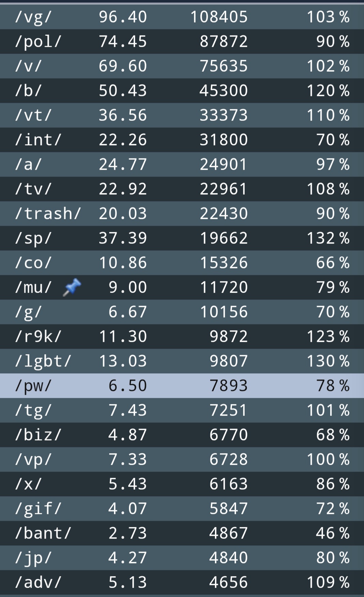Click the 108405 value in /vg/ row
364x597 pixels.
coord(219,17)
